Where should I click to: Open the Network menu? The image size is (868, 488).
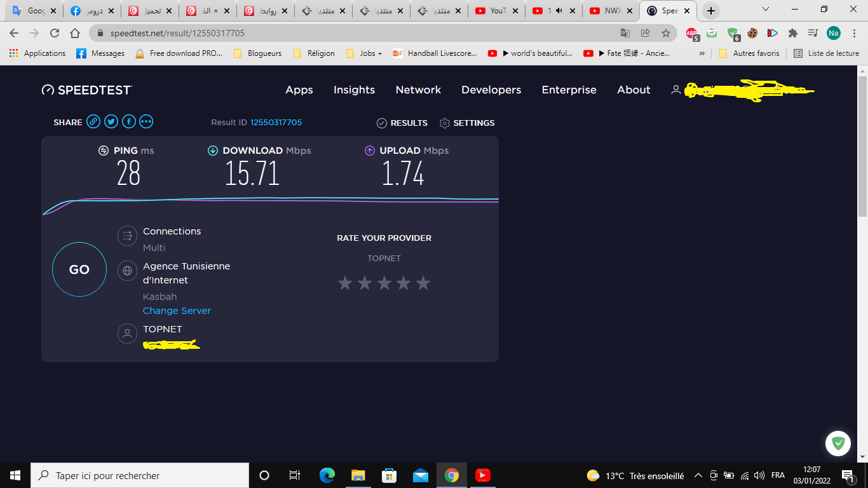418,90
